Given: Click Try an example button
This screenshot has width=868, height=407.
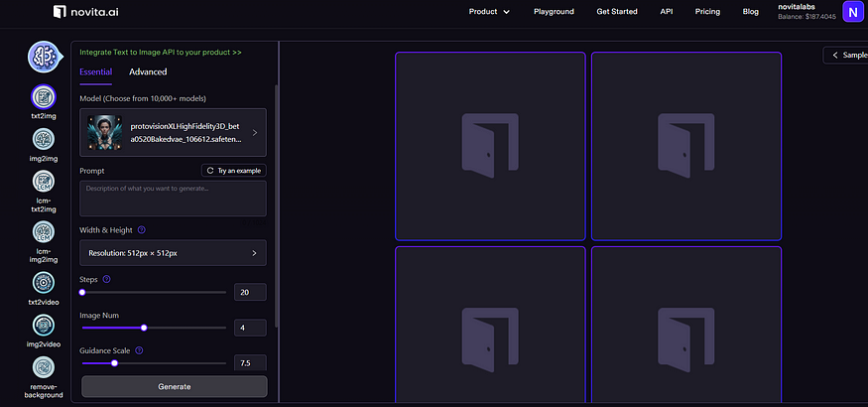Looking at the screenshot, I should [233, 171].
